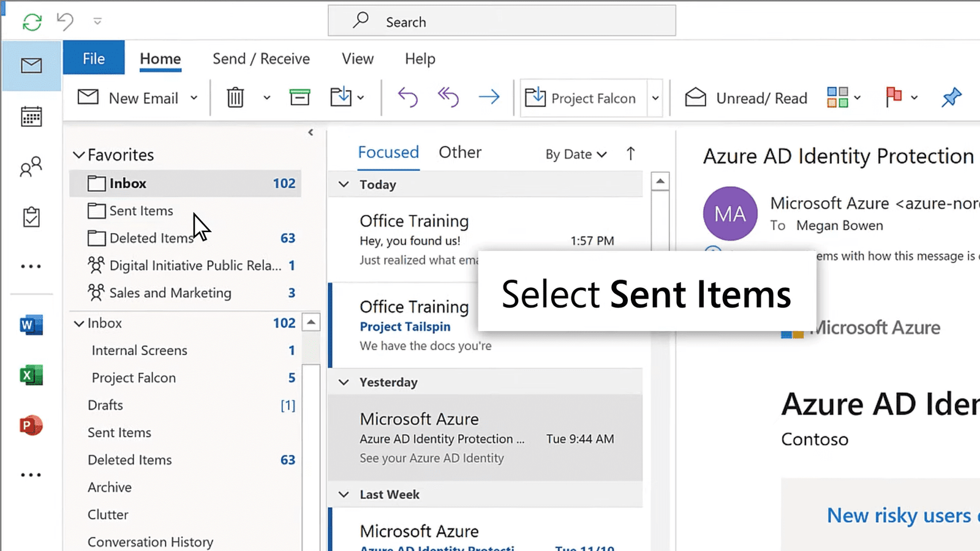
Task: Open Digital Initiative Public Relations group
Action: point(186,265)
